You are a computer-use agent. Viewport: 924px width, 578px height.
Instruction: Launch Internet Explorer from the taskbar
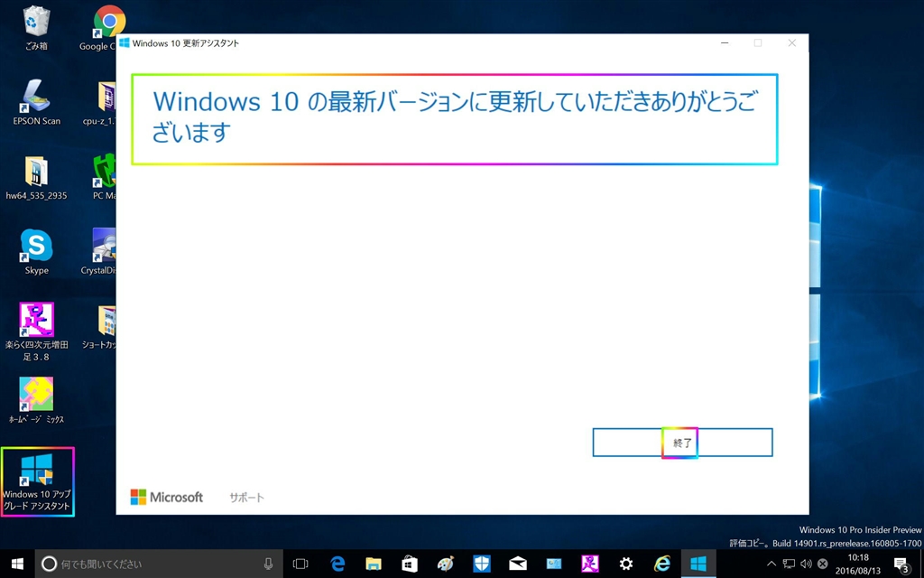(x=662, y=564)
